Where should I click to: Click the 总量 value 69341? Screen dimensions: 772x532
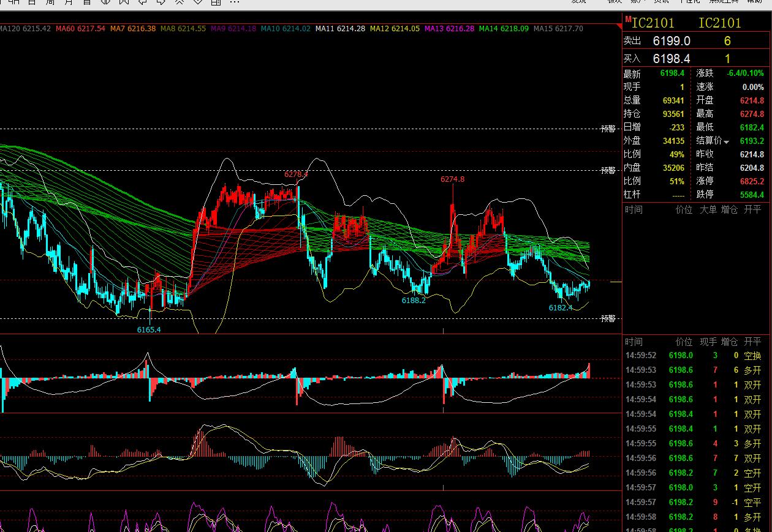[x=673, y=100]
